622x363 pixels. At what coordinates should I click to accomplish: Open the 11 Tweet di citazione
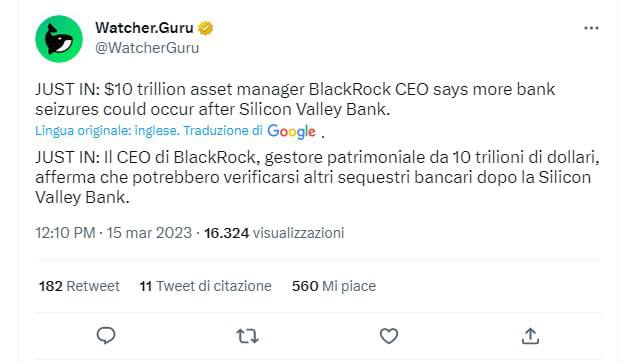(x=205, y=286)
